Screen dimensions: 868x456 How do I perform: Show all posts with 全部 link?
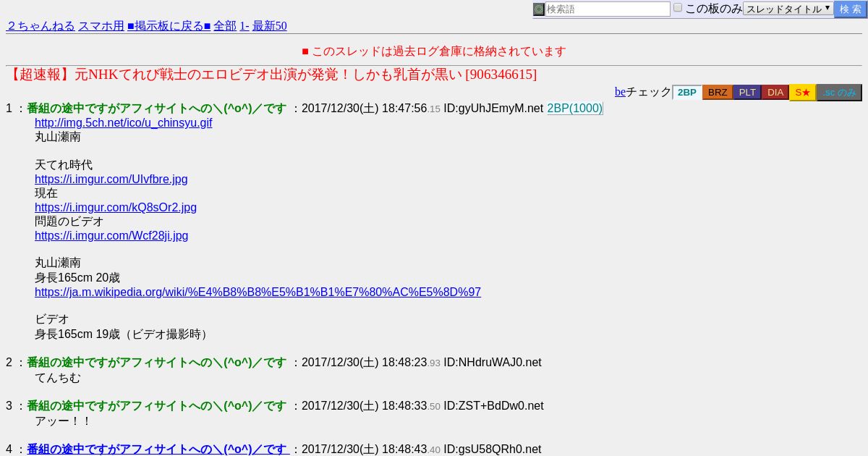click(225, 26)
